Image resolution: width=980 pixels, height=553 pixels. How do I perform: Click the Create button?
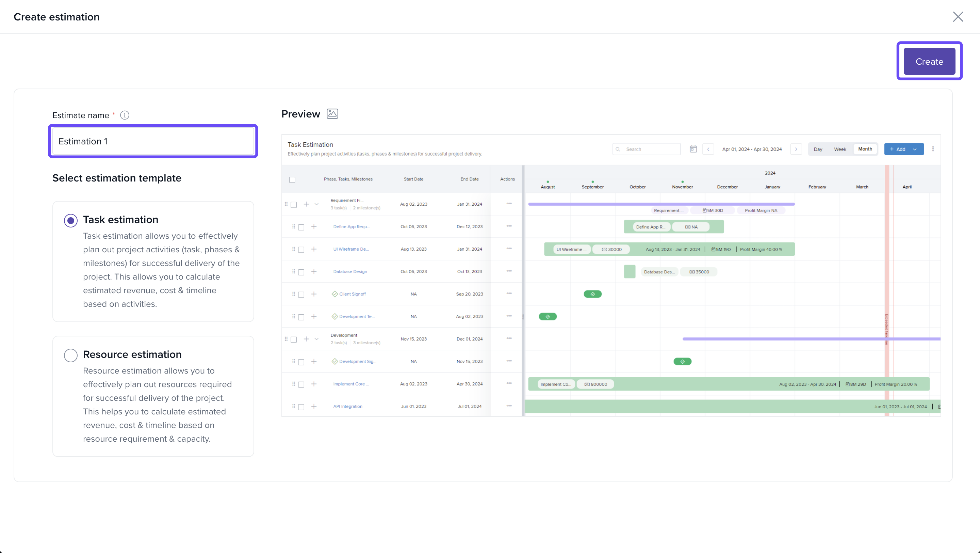tap(929, 61)
